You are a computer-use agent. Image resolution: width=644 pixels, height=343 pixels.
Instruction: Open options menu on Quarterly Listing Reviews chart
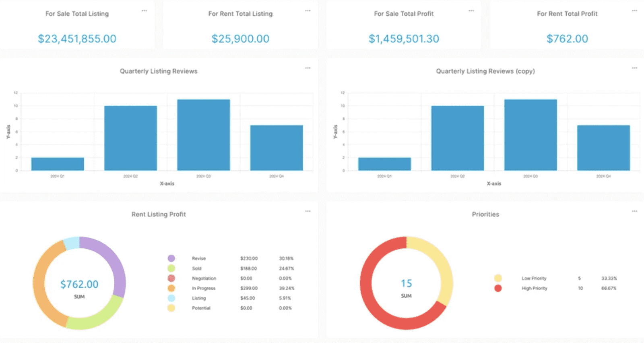coord(308,68)
